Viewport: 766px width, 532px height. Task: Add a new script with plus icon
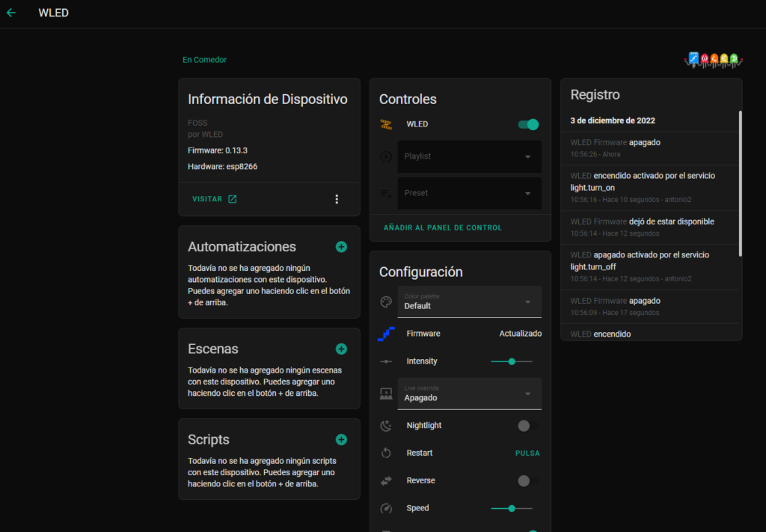click(x=341, y=440)
